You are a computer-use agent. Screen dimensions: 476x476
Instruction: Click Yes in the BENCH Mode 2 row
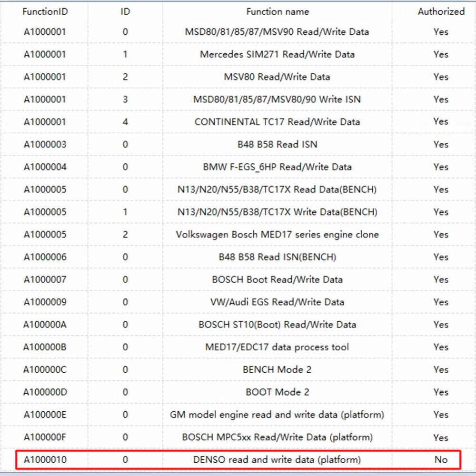pos(441,369)
